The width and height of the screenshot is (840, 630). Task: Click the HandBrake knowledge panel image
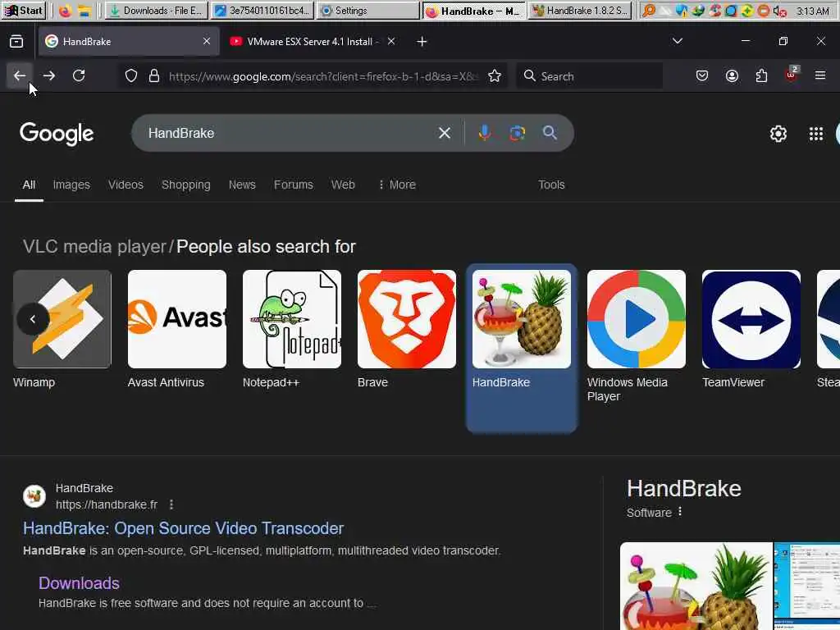pyautogui.click(x=696, y=586)
